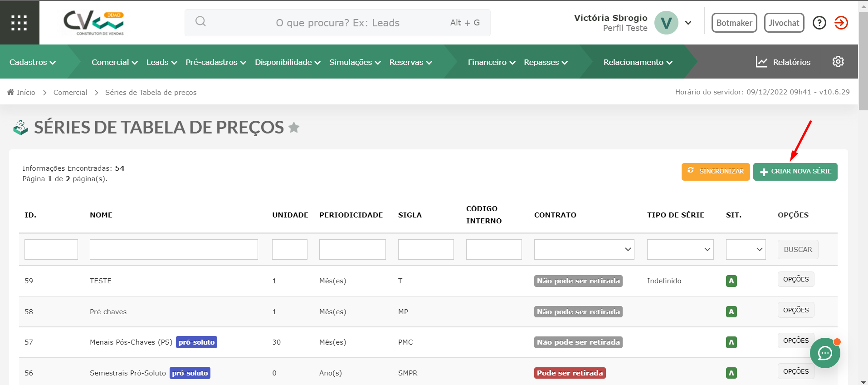868x385 pixels.
Task: Expand the Leads menu
Action: tap(161, 62)
